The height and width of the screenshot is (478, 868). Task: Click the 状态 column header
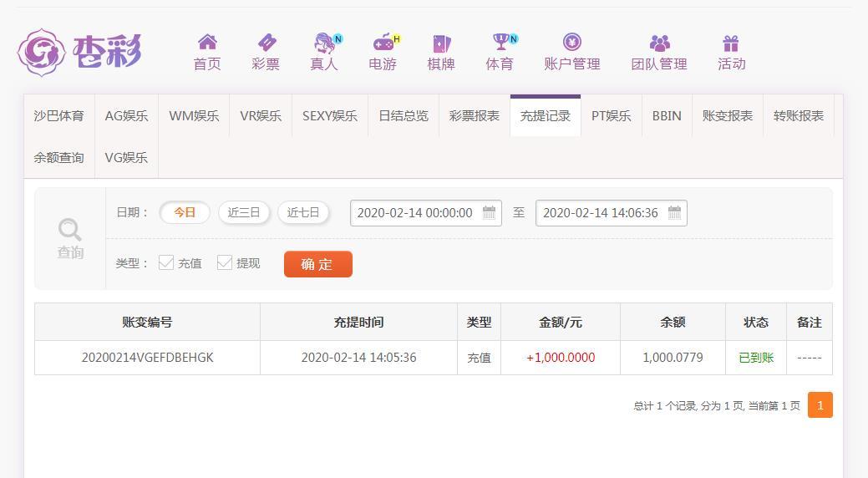pyautogui.click(x=755, y=323)
